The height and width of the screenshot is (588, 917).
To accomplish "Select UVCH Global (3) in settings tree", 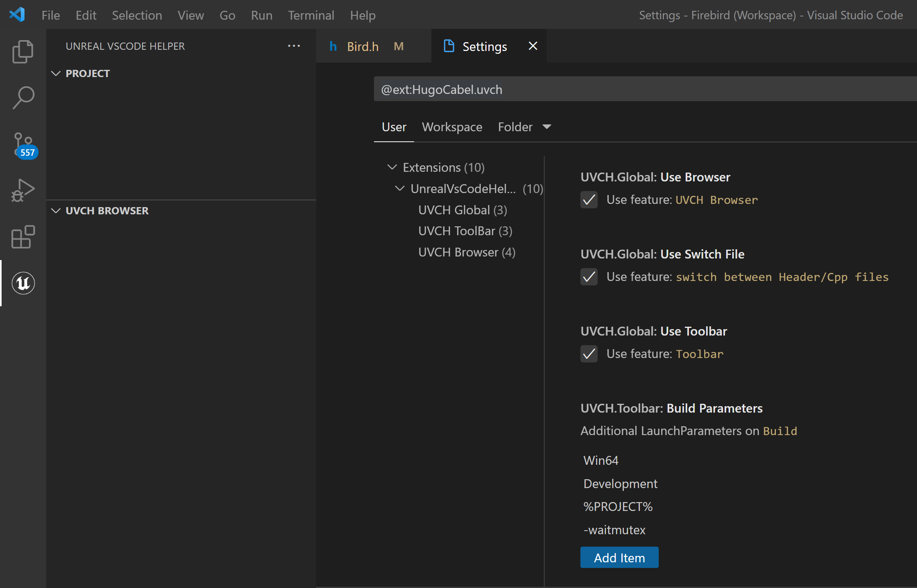I will [x=463, y=210].
